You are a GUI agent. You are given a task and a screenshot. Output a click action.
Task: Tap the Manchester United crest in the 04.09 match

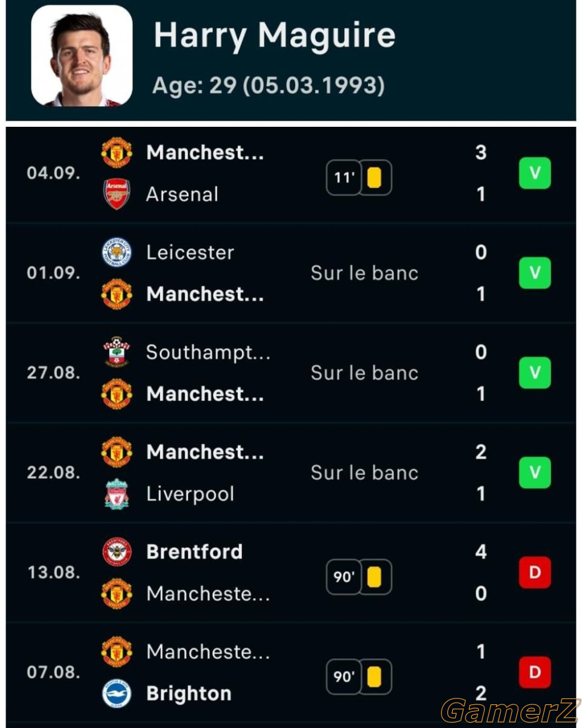click(116, 152)
